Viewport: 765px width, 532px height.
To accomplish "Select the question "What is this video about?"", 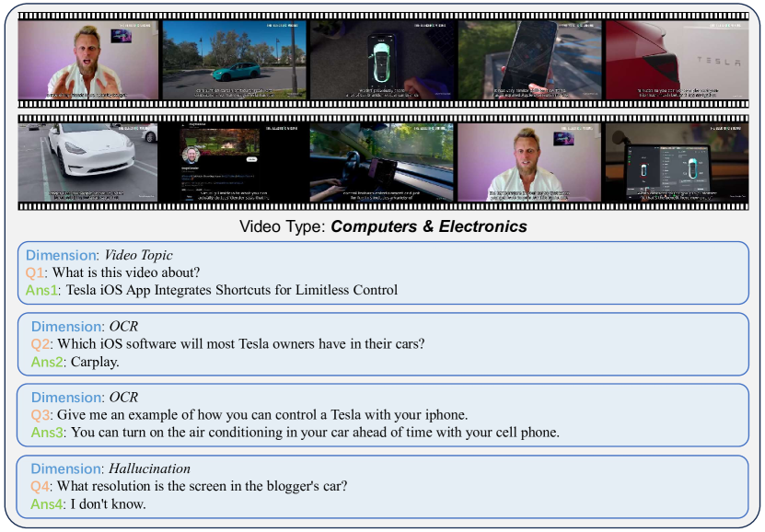I will (126, 272).
